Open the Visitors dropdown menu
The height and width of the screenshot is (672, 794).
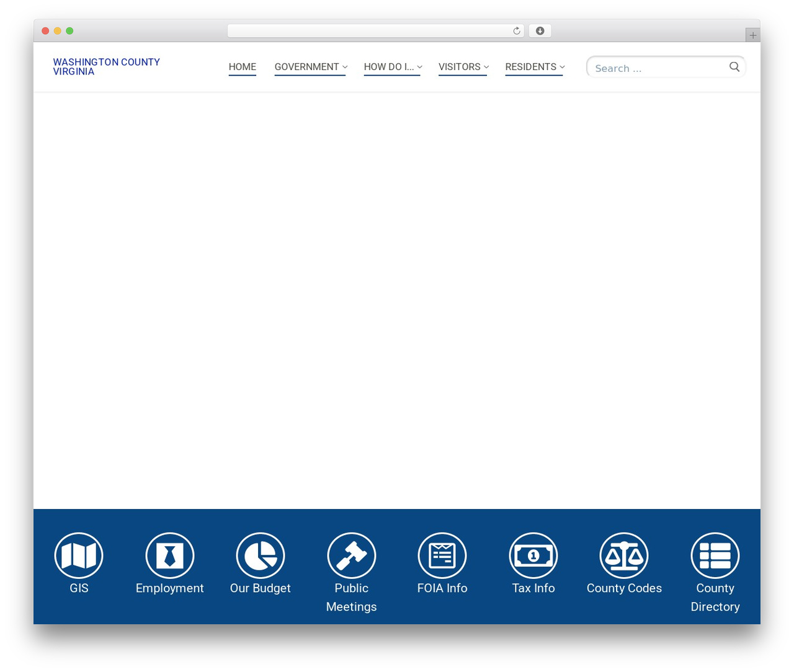(464, 67)
